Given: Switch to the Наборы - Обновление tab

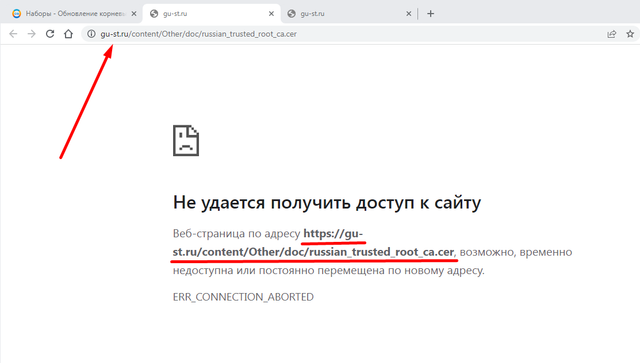Looking at the screenshot, I should coord(73,13).
